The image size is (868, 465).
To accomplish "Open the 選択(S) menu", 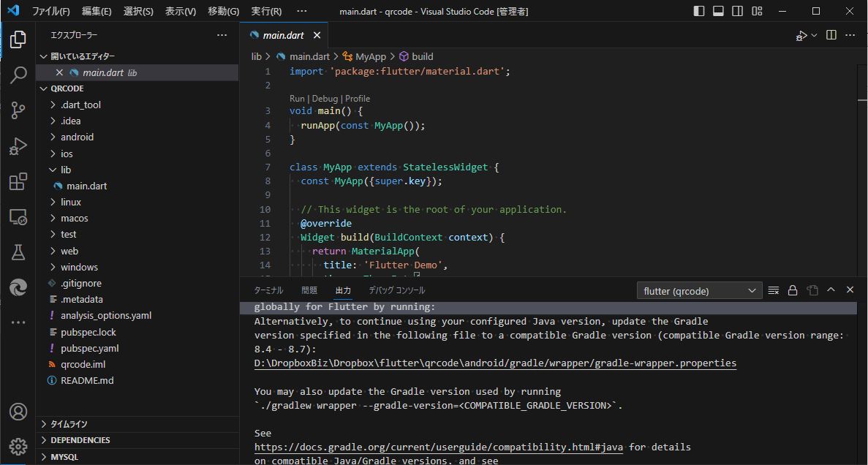I will click(138, 11).
